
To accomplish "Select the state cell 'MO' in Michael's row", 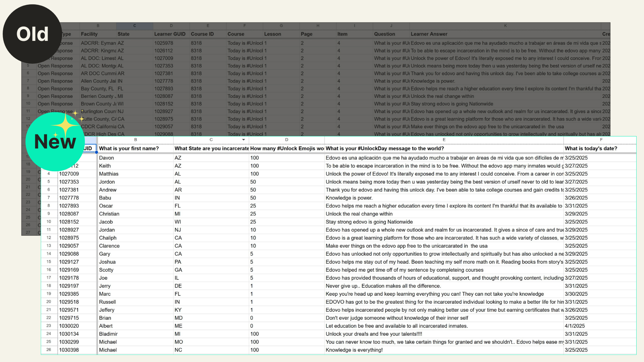I will (x=211, y=342).
